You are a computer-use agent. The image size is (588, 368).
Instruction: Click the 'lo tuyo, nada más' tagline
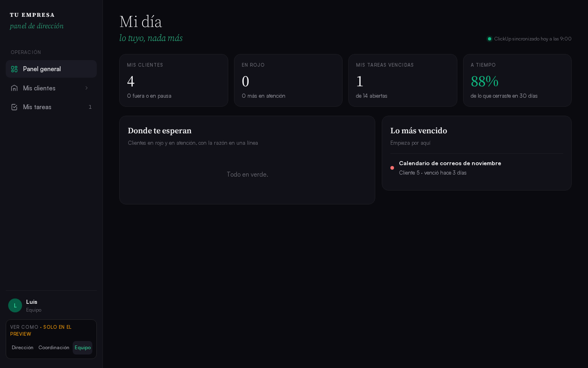151,38
